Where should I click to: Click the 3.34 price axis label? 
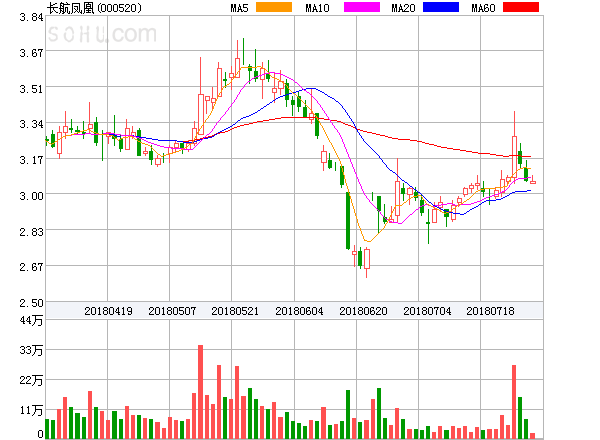31,124
